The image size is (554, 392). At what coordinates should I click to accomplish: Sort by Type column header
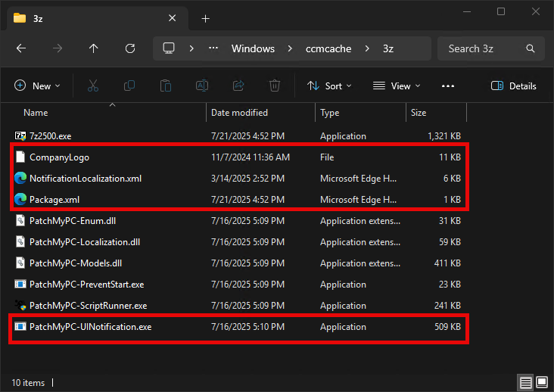coord(330,113)
